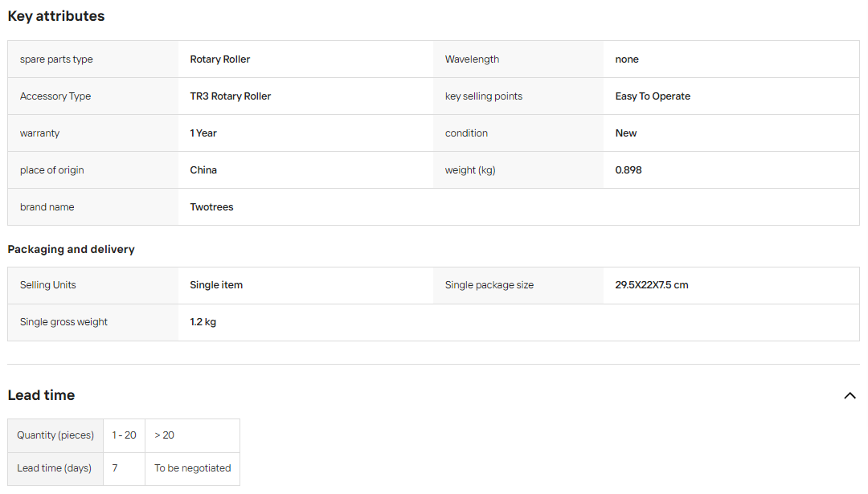Click the 0.898 weight value
Viewport: 868px width, 494px height.
point(628,169)
